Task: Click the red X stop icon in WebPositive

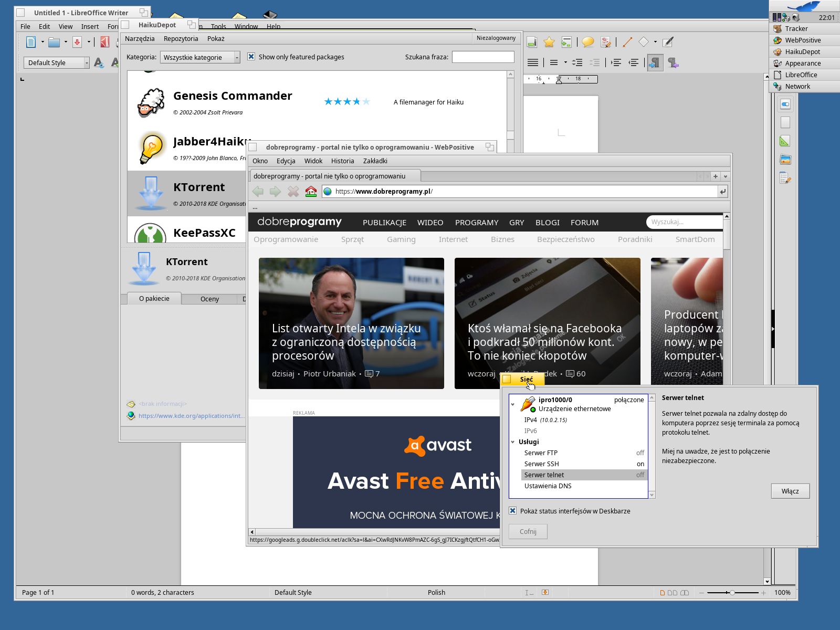Action: (x=292, y=192)
